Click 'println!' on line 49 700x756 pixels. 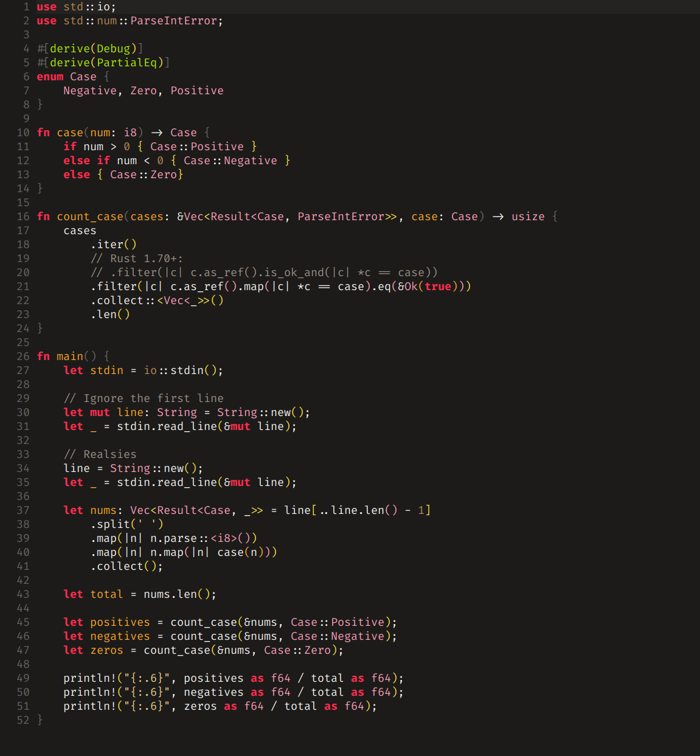click(90, 678)
